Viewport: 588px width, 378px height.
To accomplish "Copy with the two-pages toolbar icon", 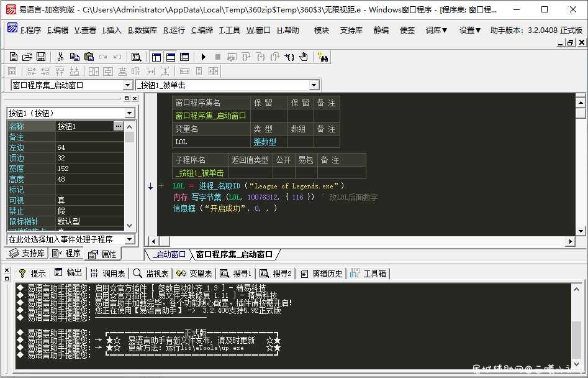I will pyautogui.click(x=75, y=57).
